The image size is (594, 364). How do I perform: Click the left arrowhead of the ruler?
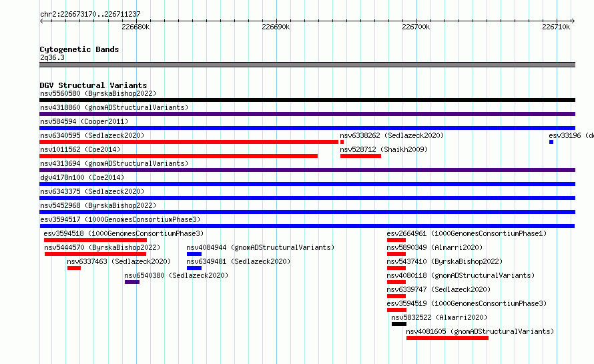41,21
